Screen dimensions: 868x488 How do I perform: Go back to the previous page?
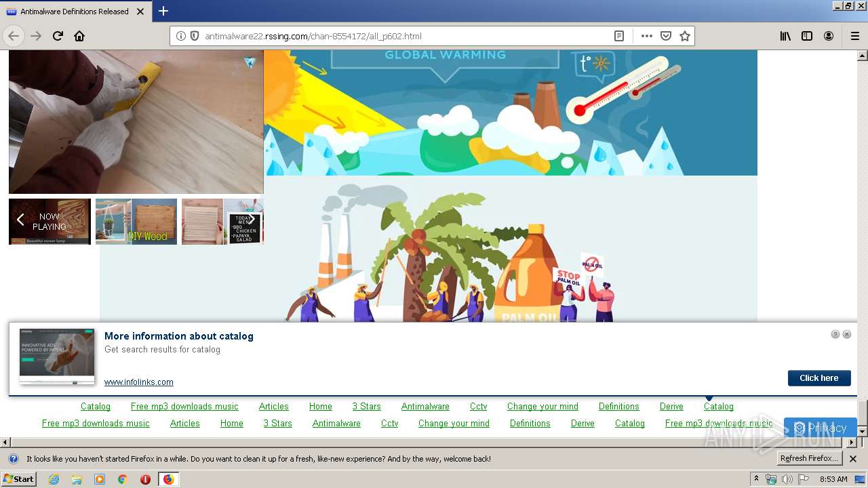(x=14, y=36)
